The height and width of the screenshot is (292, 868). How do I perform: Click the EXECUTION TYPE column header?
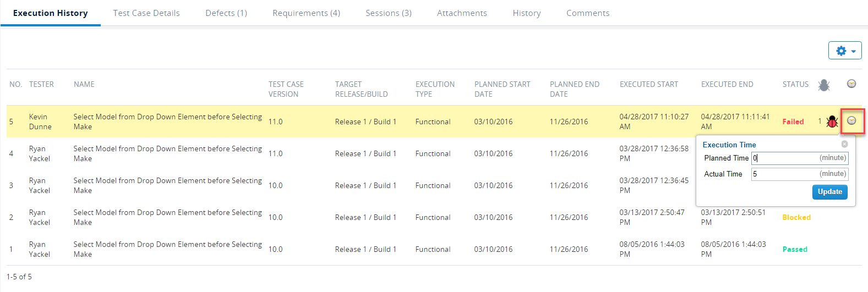tap(435, 89)
